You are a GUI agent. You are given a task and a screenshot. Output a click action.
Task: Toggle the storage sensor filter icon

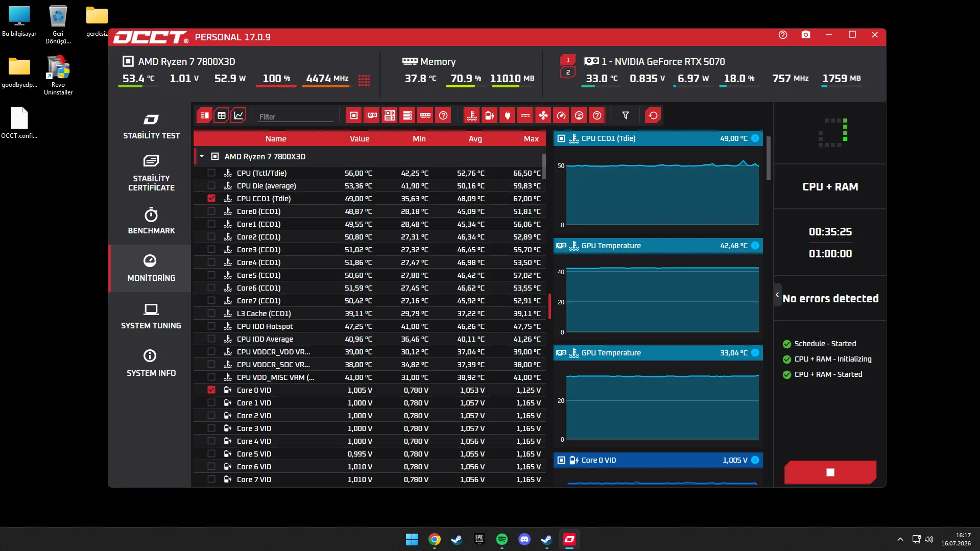[x=408, y=115]
